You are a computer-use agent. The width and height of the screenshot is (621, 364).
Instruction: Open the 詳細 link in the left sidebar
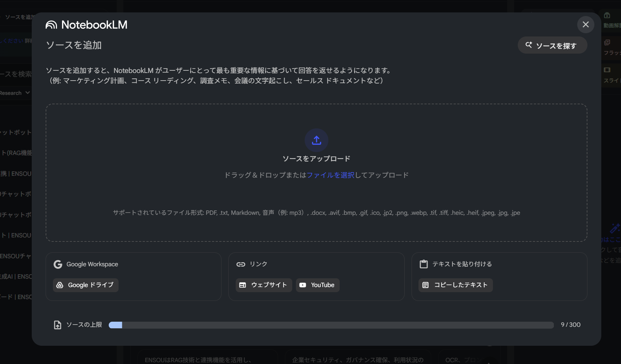pos(28,40)
